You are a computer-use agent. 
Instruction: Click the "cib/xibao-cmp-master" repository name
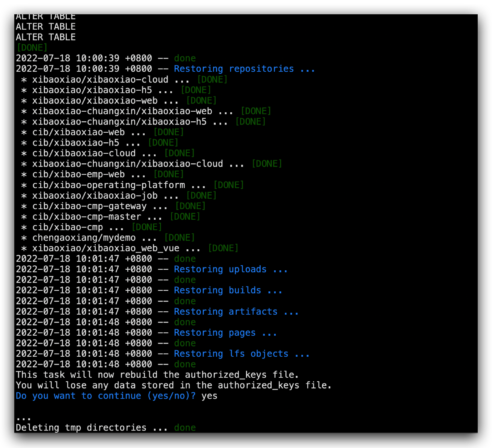(x=87, y=217)
